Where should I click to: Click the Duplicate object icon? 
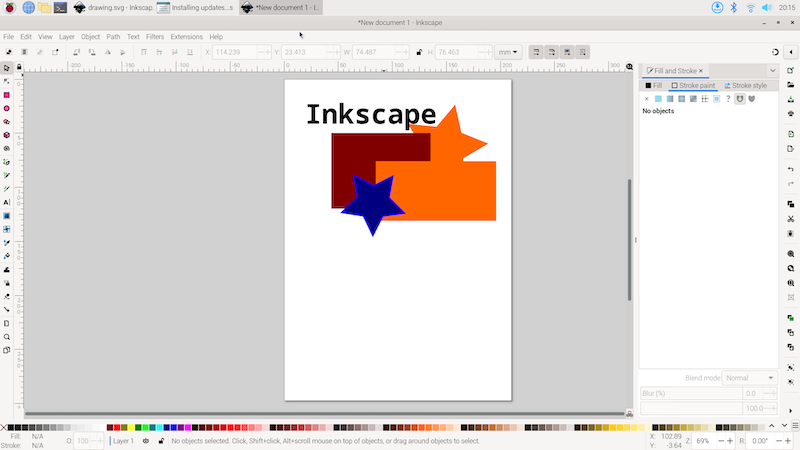tap(791, 318)
